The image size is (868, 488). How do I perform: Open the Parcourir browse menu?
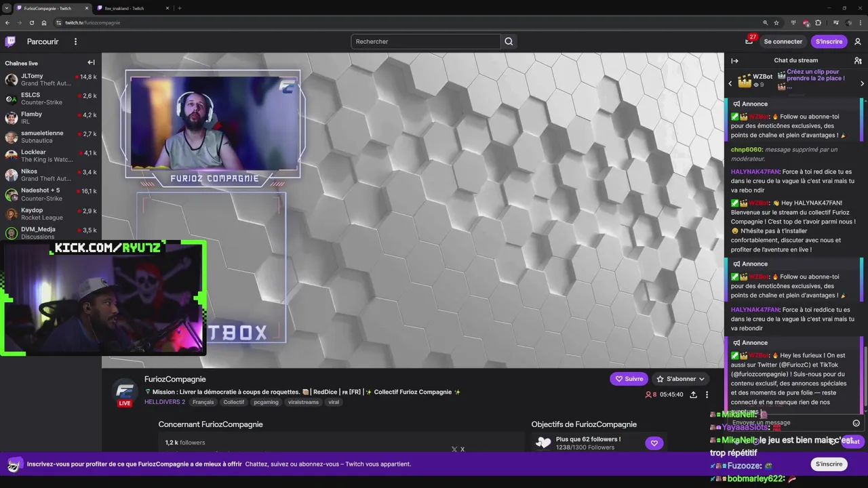pos(43,41)
